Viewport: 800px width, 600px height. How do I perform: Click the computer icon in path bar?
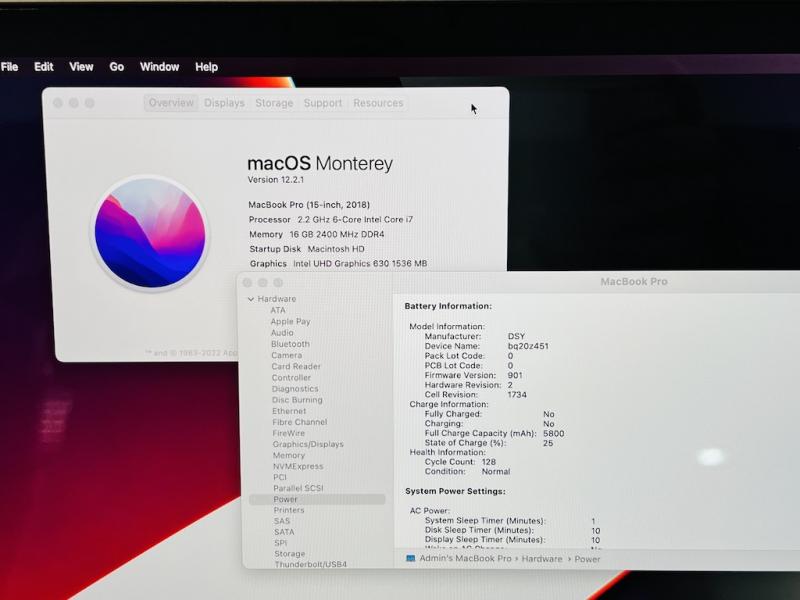coord(410,559)
